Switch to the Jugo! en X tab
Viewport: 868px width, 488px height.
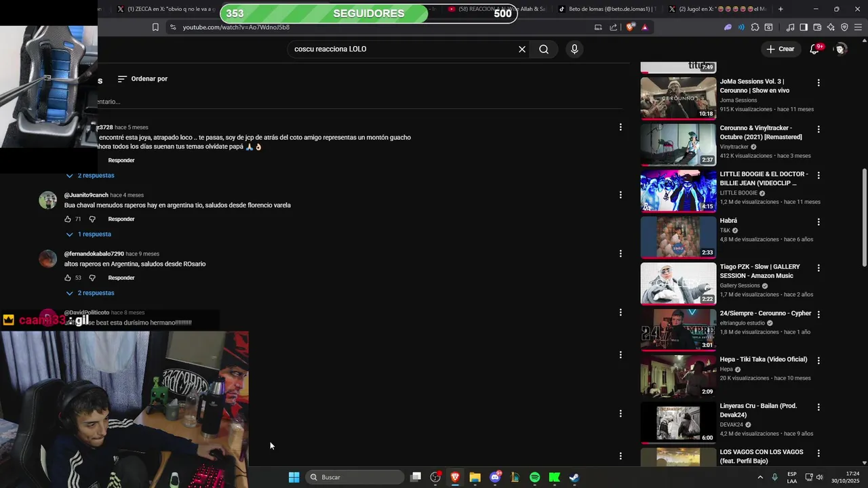coord(717,9)
